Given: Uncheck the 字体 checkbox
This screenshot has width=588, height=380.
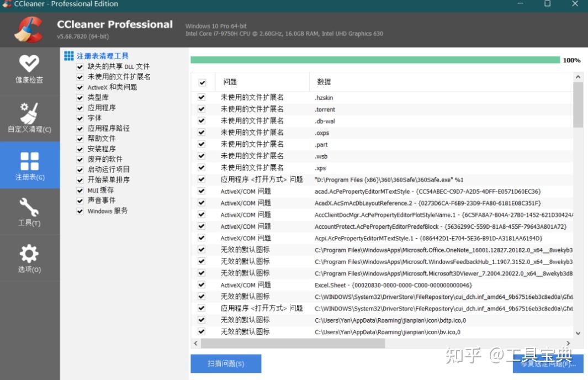Looking at the screenshot, I should 81,118.
